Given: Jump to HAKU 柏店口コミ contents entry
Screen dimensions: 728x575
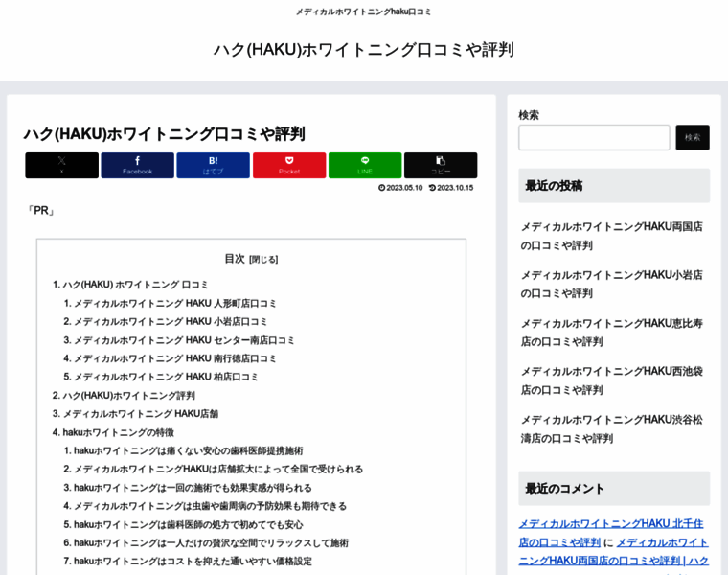Looking at the screenshot, I should pos(166,377).
